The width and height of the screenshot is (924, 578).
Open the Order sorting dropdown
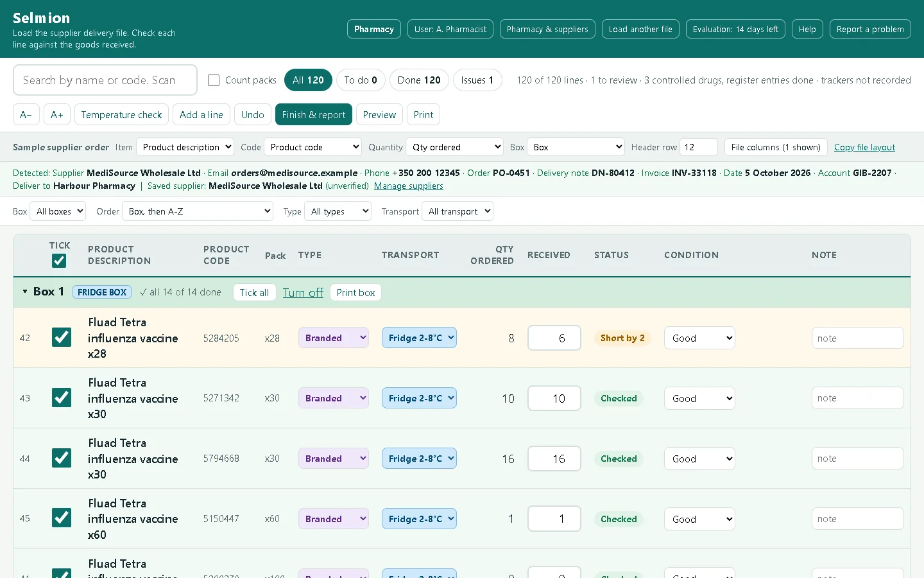point(198,211)
